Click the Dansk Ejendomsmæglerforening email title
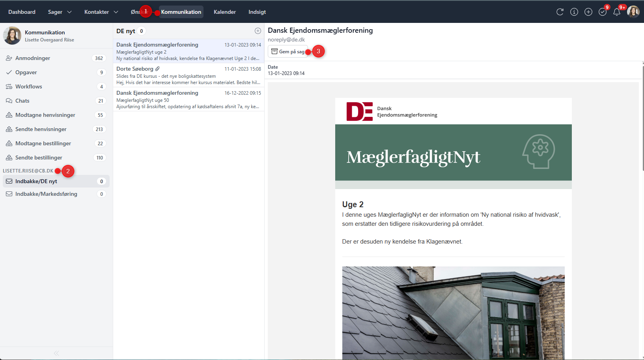 (x=320, y=30)
